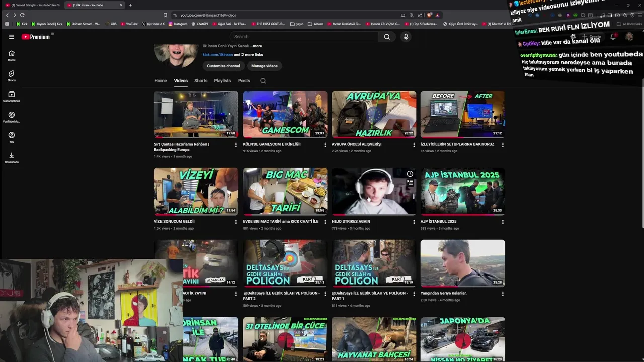Open Downloads in the left sidebar
644x362 pixels.
[x=12, y=158]
